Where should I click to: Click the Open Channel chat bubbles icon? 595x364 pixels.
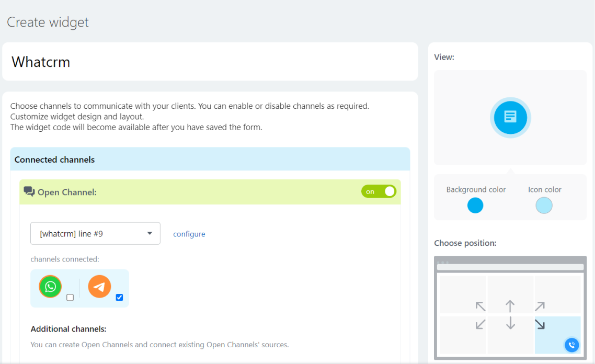(x=29, y=192)
